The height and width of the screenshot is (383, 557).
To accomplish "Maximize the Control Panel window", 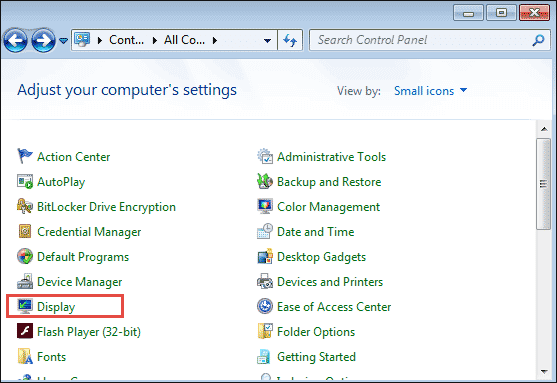I will [501, 13].
